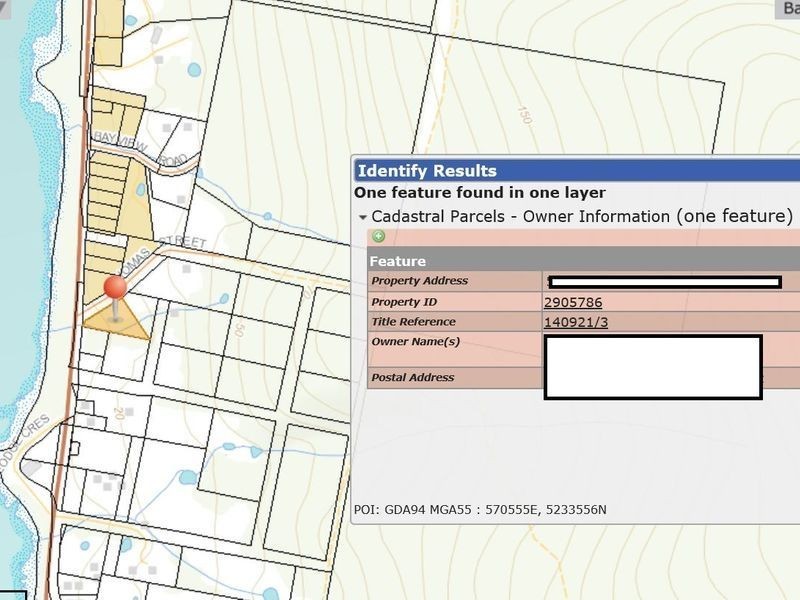The image size is (800, 600).
Task: Open Title Reference 140921/3 link
Action: pyautogui.click(x=576, y=322)
